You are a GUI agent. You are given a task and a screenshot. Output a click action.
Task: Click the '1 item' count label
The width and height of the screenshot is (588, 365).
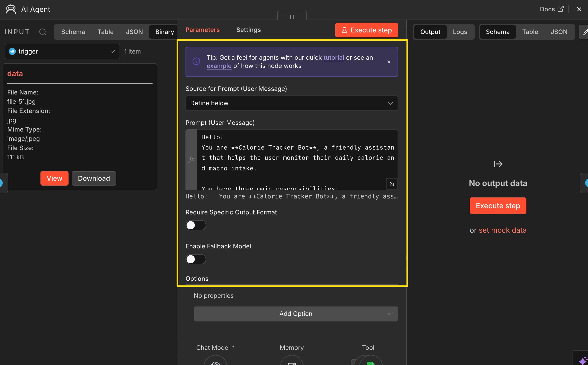click(x=132, y=51)
